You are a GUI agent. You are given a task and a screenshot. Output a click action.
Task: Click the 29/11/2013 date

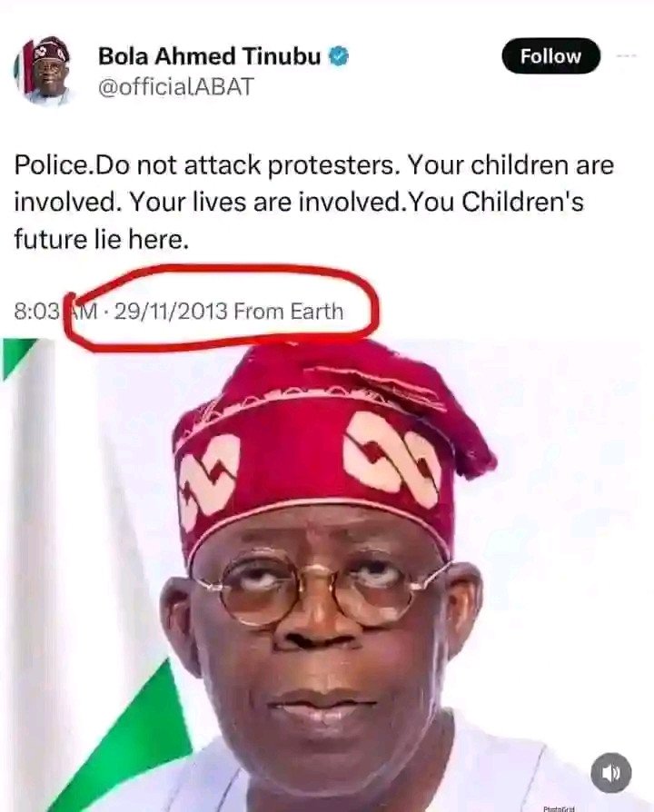171,312
